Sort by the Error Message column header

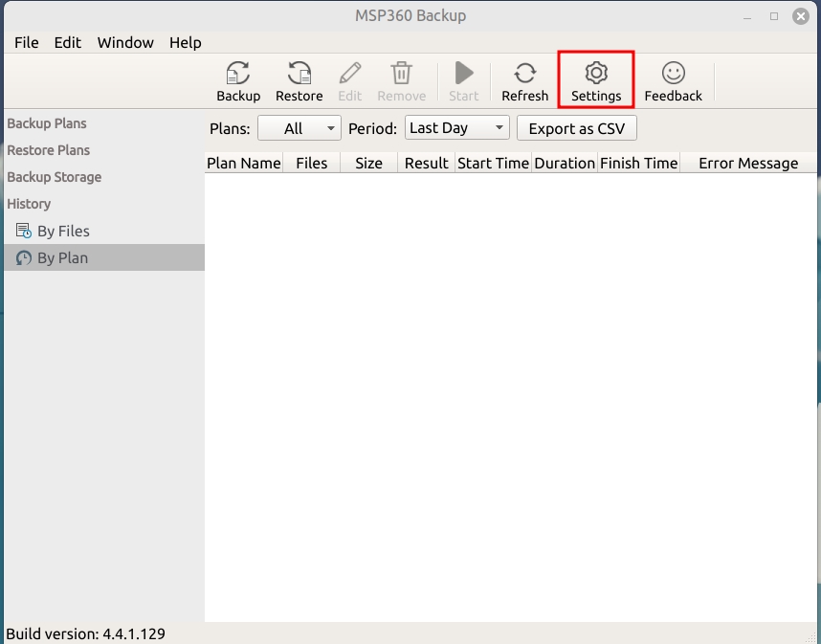748,163
